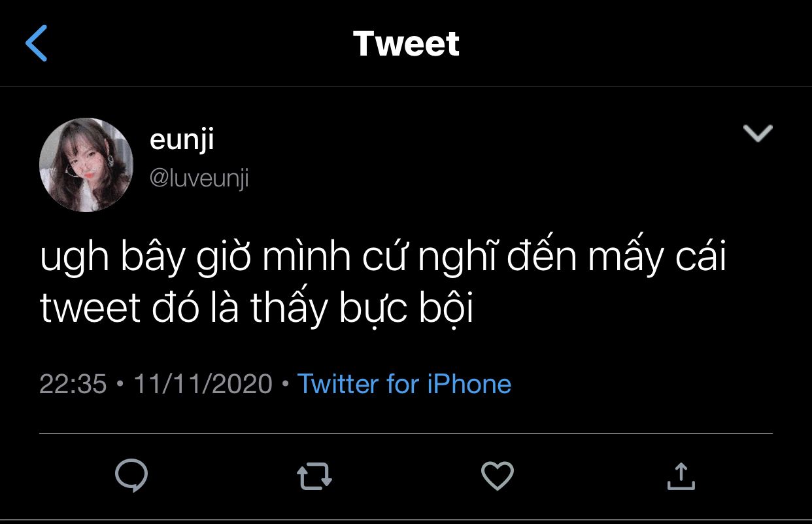Go back using the blue arrow

coord(37,43)
